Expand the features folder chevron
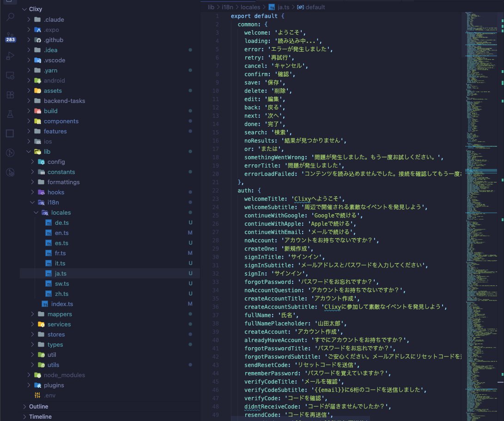The image size is (504, 421). click(29, 131)
